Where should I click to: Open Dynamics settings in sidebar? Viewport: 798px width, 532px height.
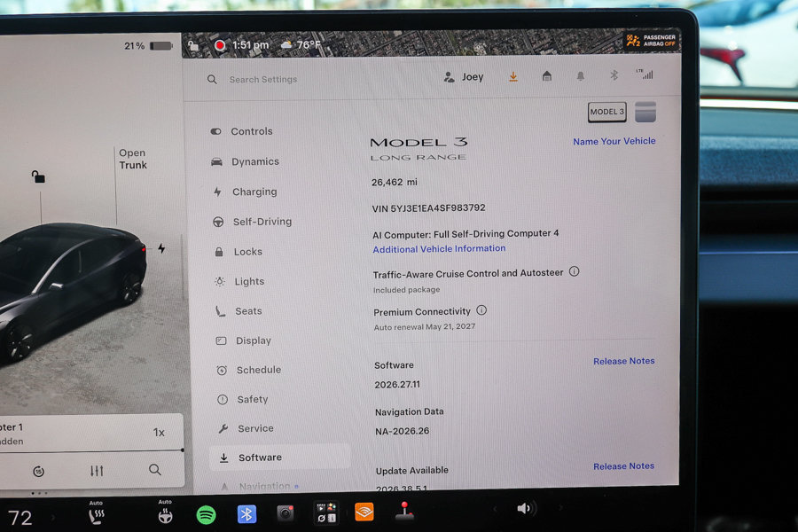[x=246, y=161]
